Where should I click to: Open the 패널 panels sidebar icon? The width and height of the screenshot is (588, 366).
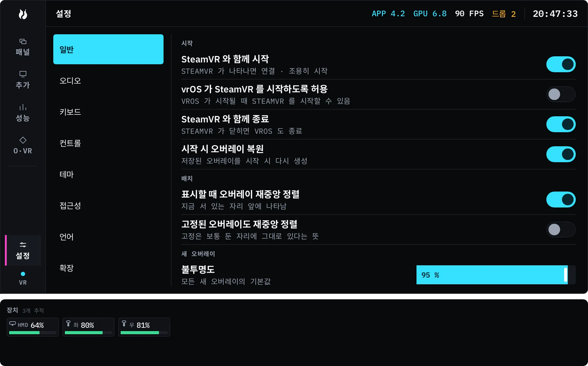[x=23, y=41]
